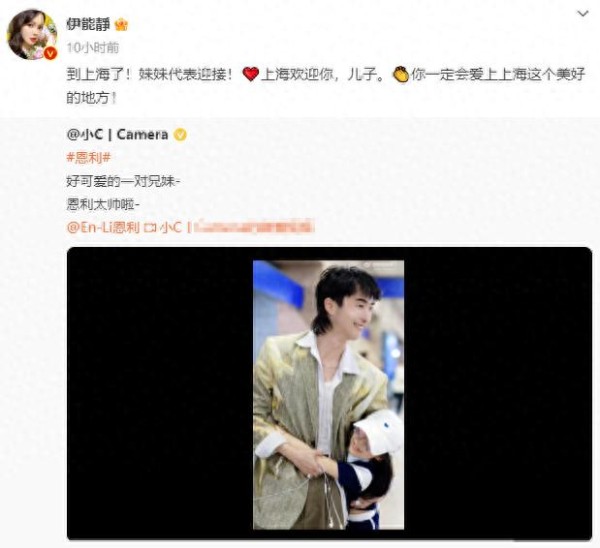600x548 pixels.
Task: Click the gold verified badge beside Camera
Action: [180, 135]
